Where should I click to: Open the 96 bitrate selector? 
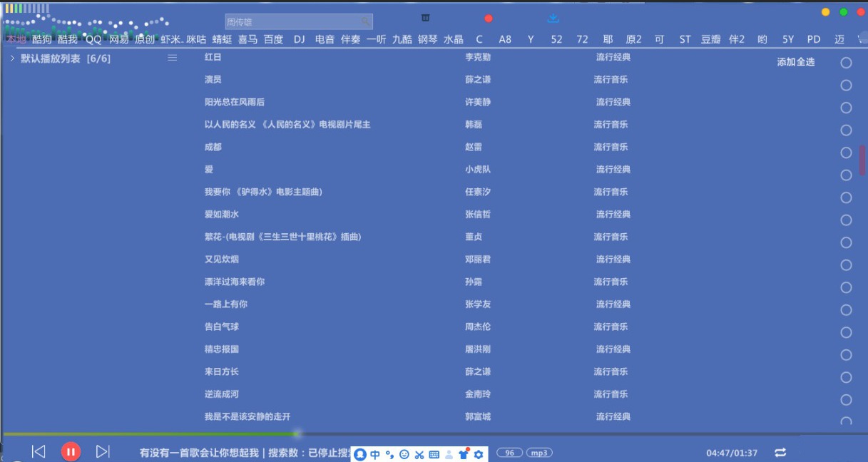pyautogui.click(x=509, y=453)
